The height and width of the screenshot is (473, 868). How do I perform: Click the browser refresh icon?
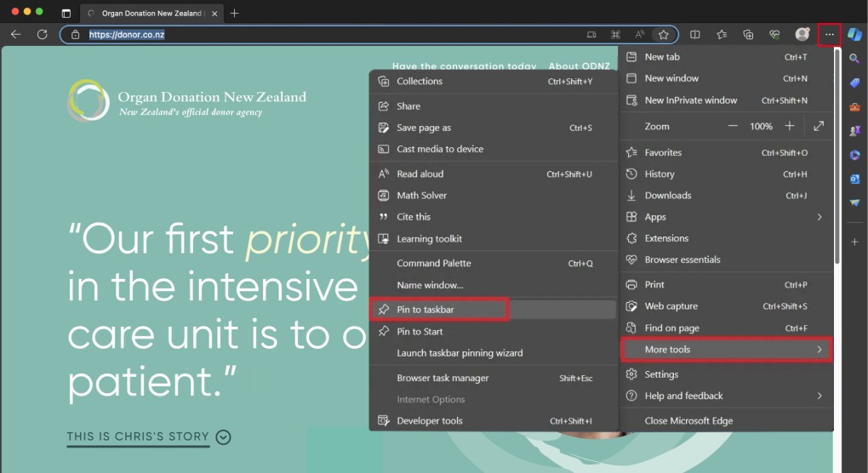click(42, 35)
